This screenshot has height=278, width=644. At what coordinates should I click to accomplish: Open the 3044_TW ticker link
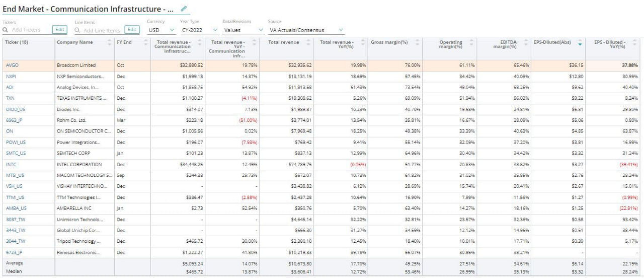click(15, 241)
